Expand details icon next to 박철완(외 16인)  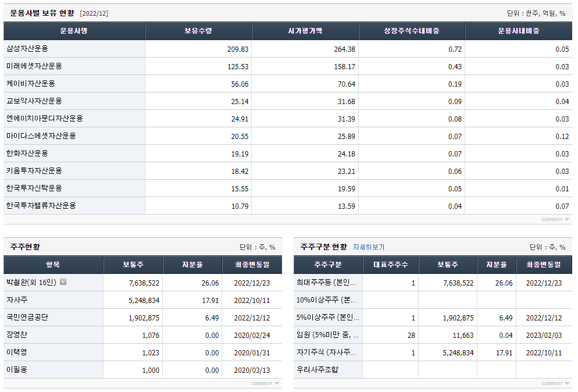click(x=63, y=282)
